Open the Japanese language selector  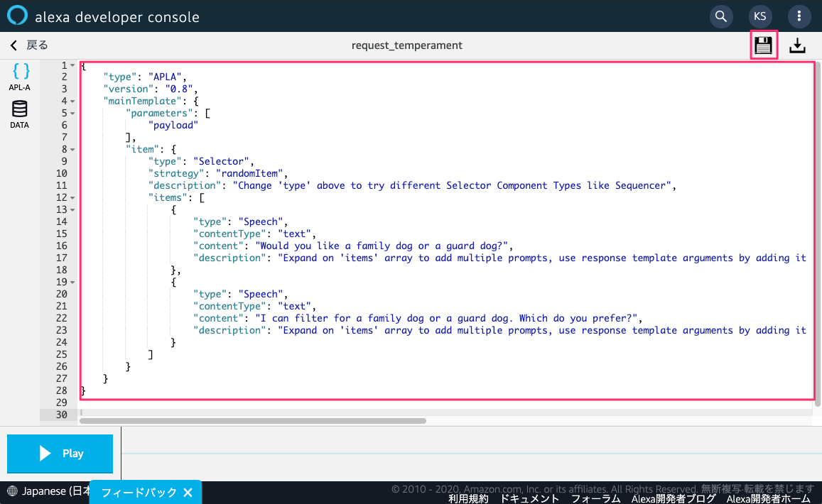(x=48, y=491)
